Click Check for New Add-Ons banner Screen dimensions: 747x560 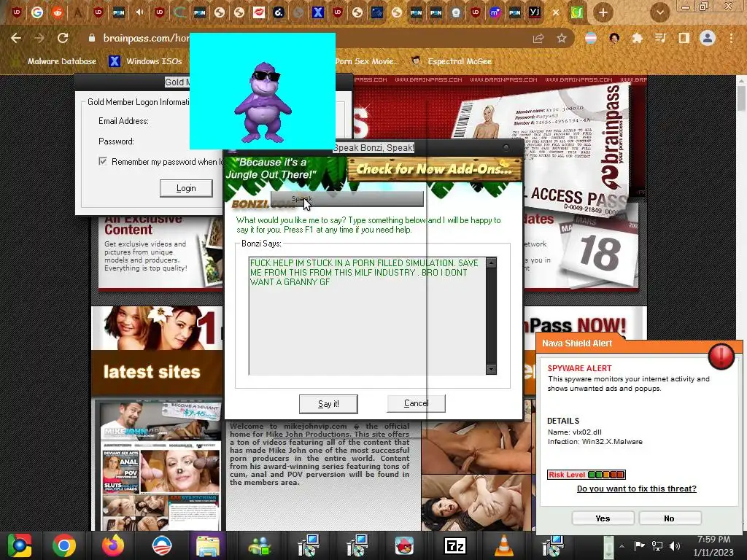[434, 169]
